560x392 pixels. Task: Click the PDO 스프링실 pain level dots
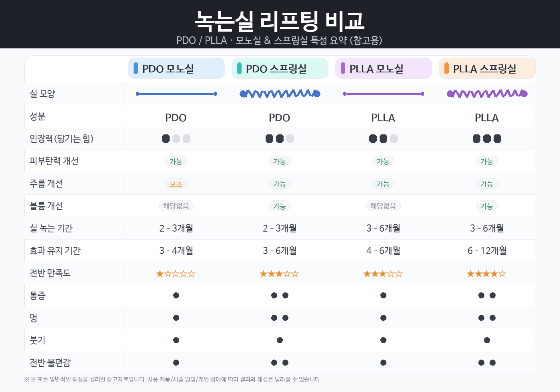[x=280, y=296]
